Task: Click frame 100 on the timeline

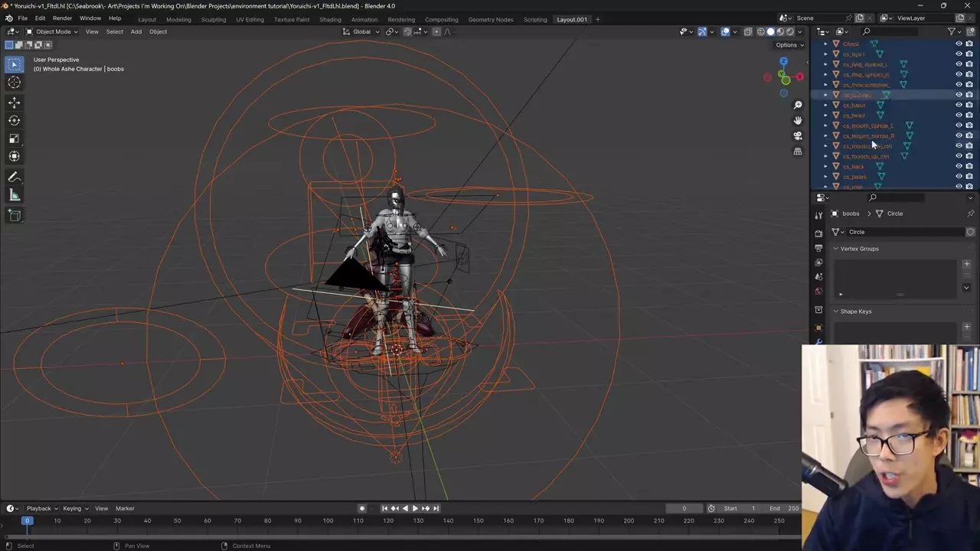Action: click(328, 521)
